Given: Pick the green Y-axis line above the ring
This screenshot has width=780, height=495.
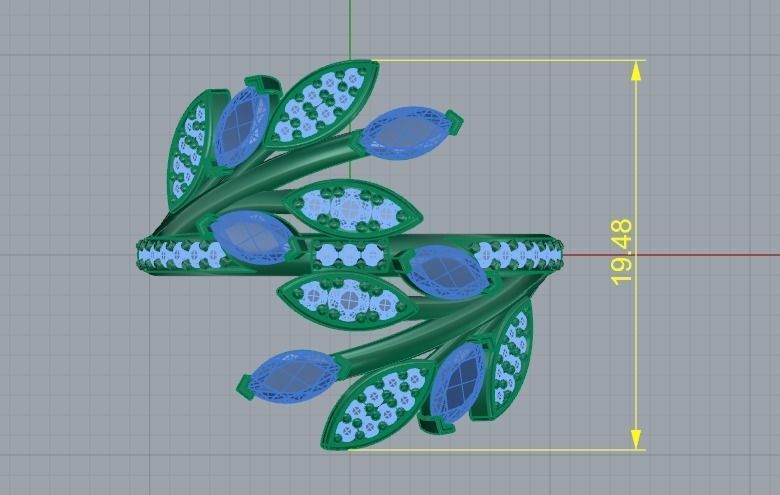Looking at the screenshot, I should click(350, 30).
